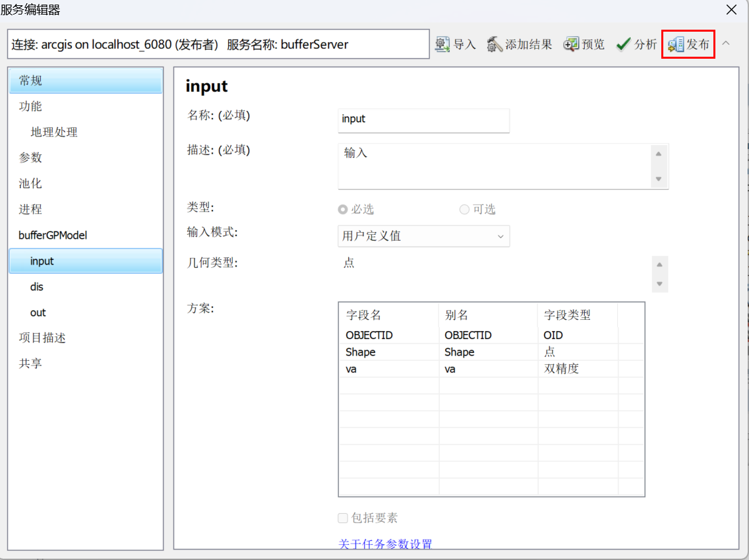Screen dimensions: 749x560
Task: Click inside the 名称 input field
Action: click(423, 121)
